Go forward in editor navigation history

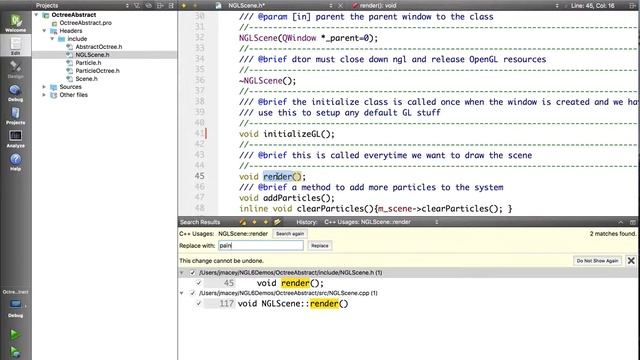[195, 5]
